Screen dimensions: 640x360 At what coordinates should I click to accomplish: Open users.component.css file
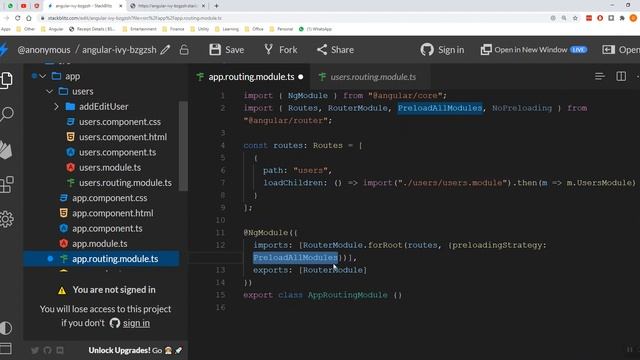click(x=120, y=122)
